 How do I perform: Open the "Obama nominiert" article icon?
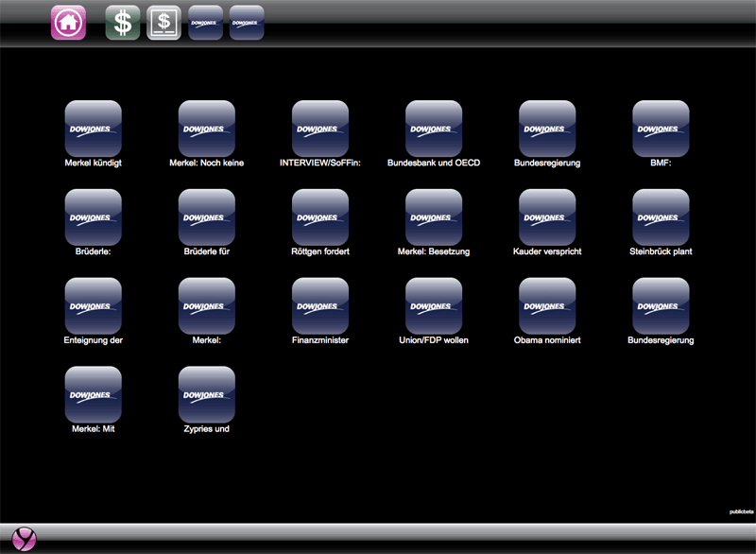[x=547, y=305]
